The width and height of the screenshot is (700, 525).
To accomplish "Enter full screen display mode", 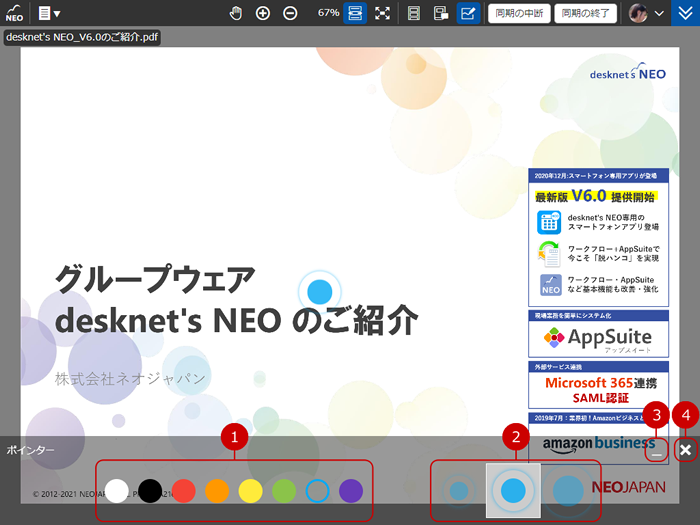I will click(x=382, y=13).
